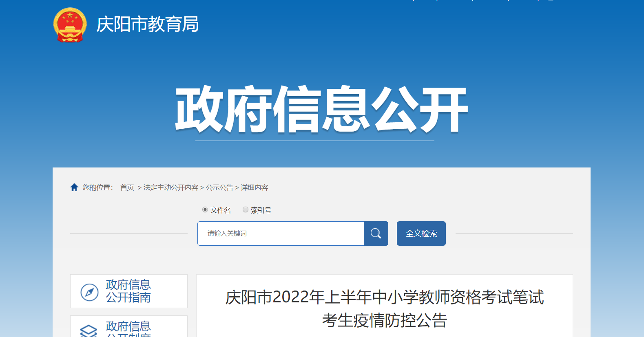Viewport: 644px width, 337px height.
Task: Open 政府信息公开指南 sidebar entry
Action: [x=129, y=291]
